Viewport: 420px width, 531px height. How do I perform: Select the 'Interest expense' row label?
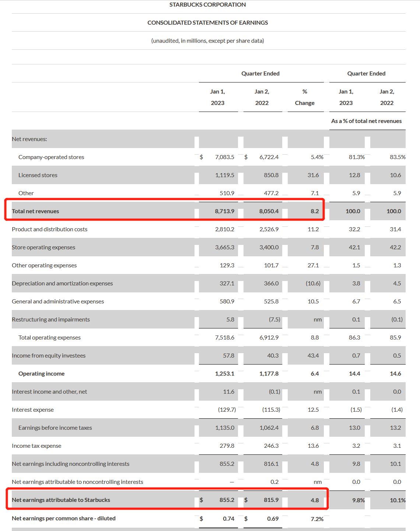click(33, 410)
